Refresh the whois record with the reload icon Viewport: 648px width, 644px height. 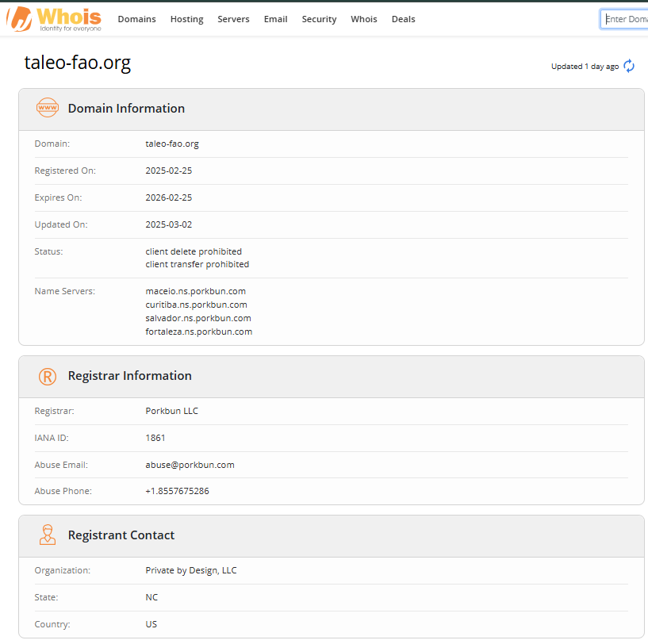[x=629, y=66]
